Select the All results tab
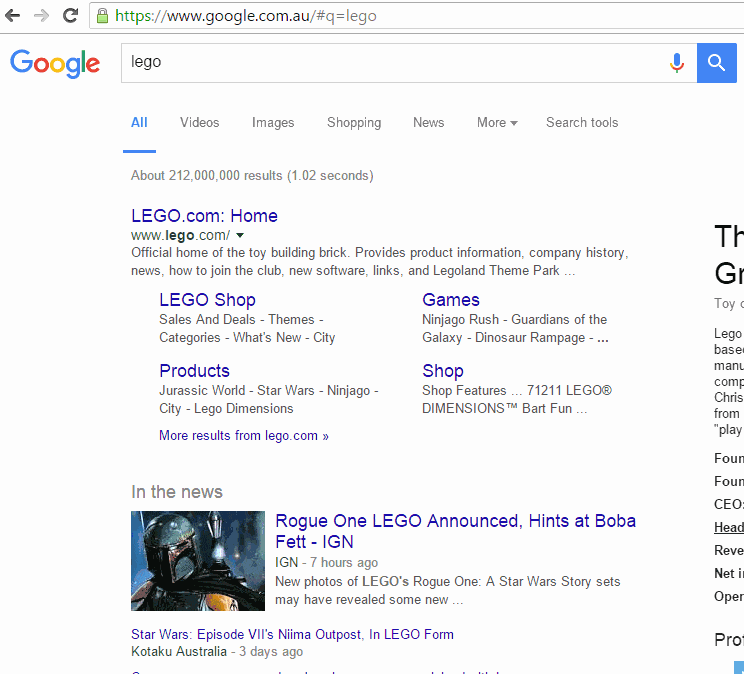Screen dimensions: 744x674 (x=139, y=122)
